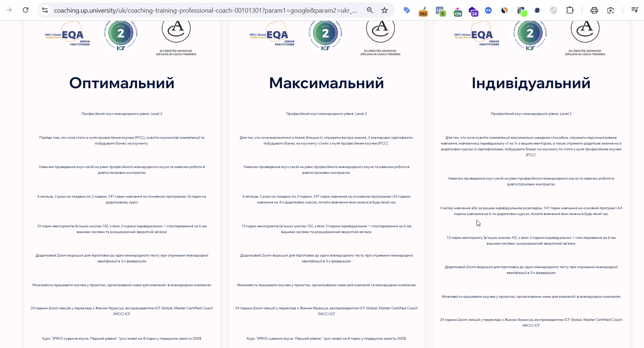This screenshot has width=644, height=348.
Task: Click the browser forward arrow
Action: pos(9,10)
